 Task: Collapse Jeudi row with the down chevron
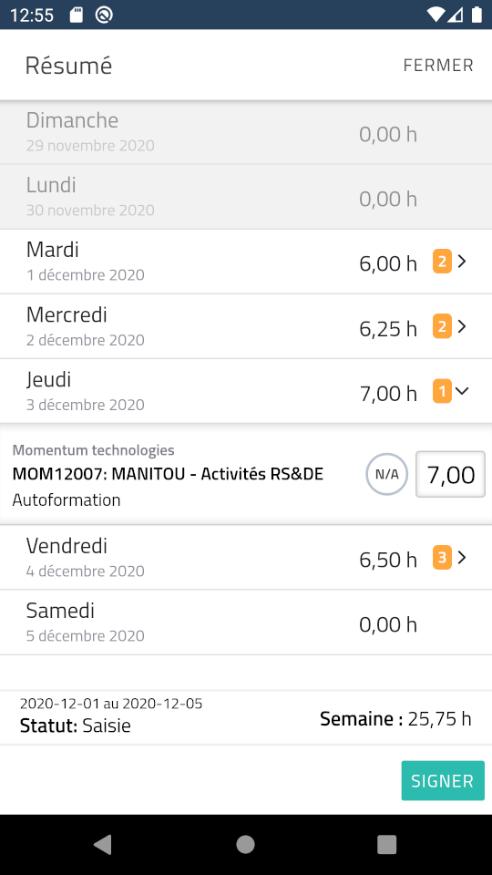point(462,391)
